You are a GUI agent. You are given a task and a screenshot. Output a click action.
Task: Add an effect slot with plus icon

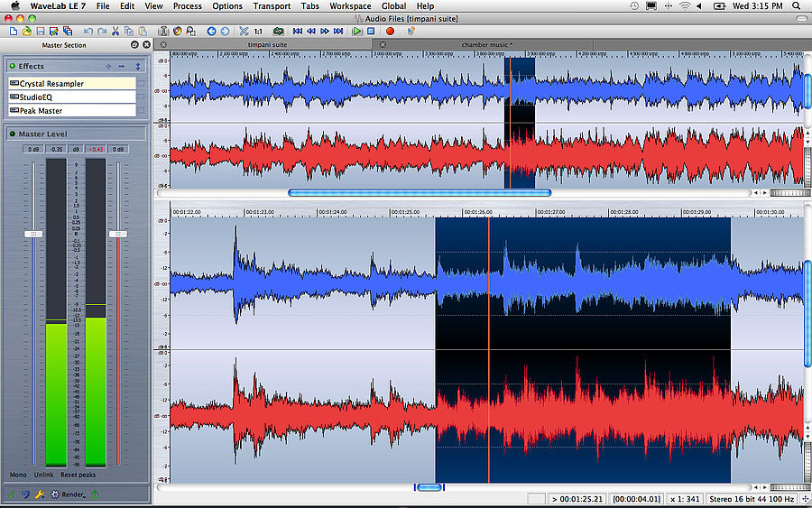[108, 66]
